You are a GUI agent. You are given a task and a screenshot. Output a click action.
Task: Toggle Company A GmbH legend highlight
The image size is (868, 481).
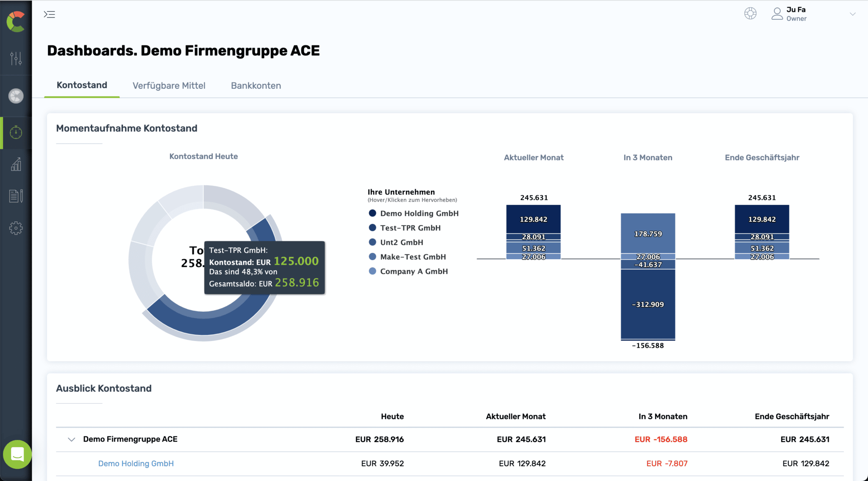coord(413,271)
